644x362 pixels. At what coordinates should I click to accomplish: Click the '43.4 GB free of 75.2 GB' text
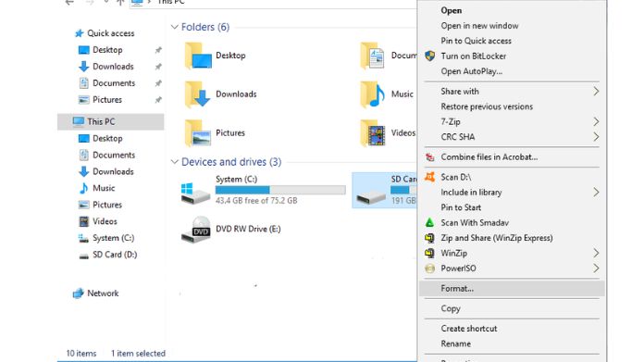point(256,201)
